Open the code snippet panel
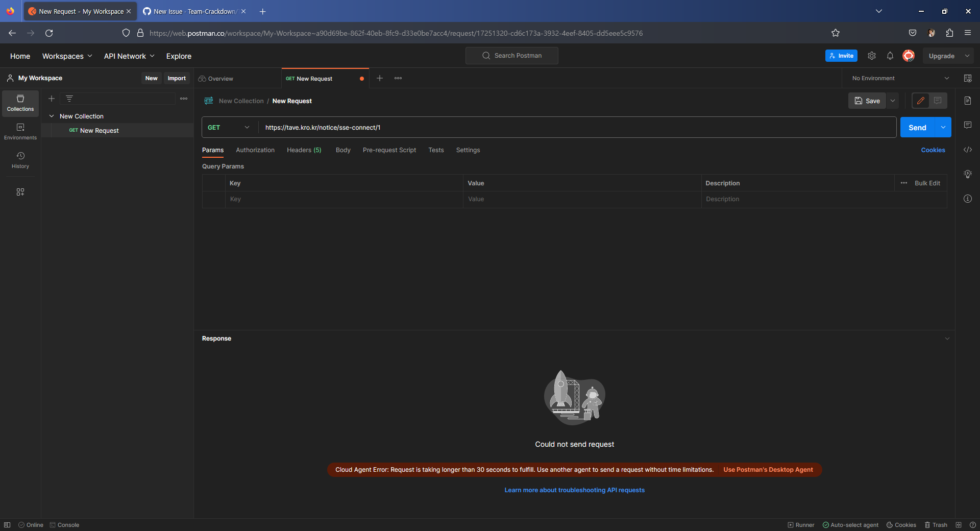This screenshot has width=980, height=531. (968, 150)
